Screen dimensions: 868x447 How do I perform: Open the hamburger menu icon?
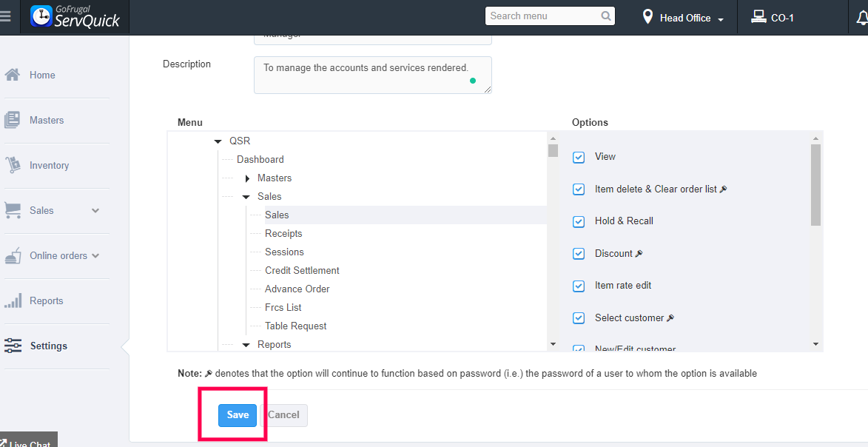[x=6, y=16]
